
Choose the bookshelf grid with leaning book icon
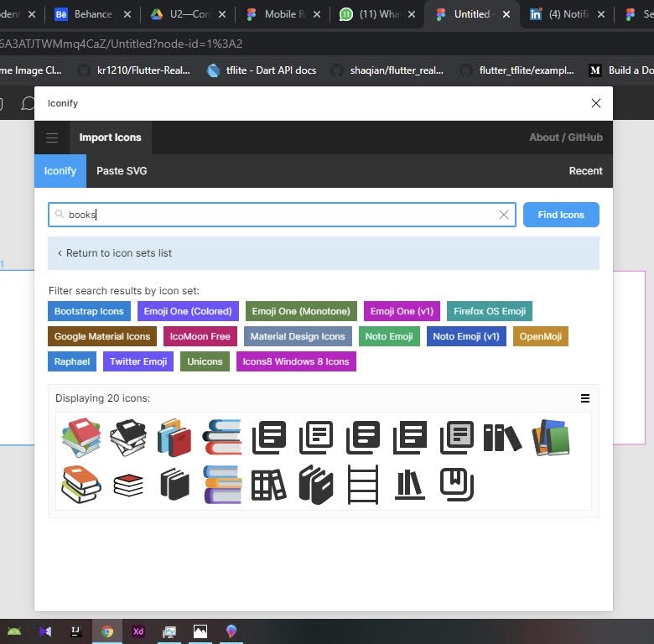point(268,485)
